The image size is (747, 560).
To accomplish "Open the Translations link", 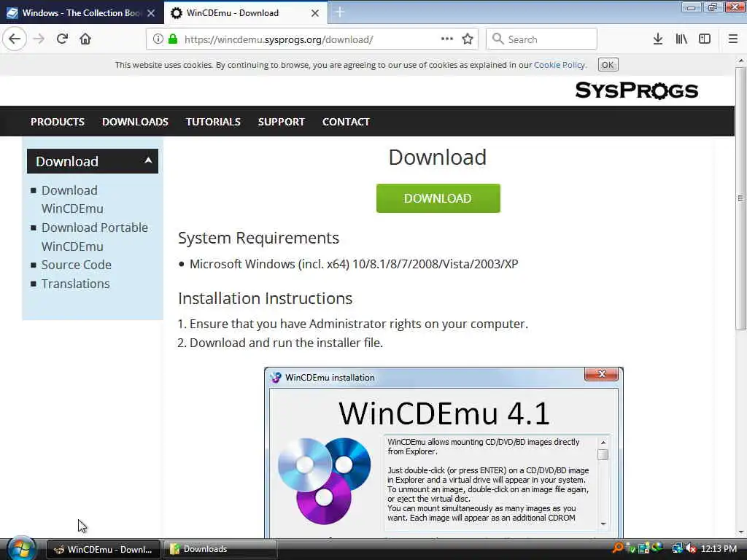I will [x=75, y=284].
